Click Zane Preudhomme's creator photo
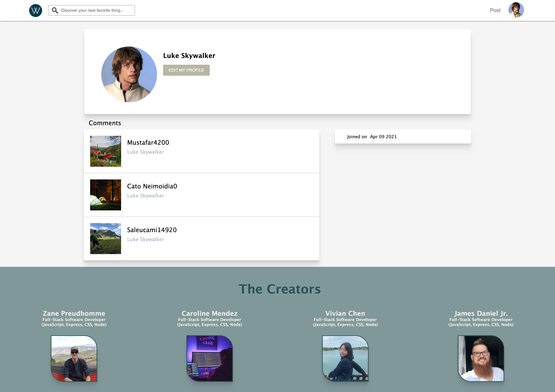The image size is (555, 392). (x=74, y=358)
